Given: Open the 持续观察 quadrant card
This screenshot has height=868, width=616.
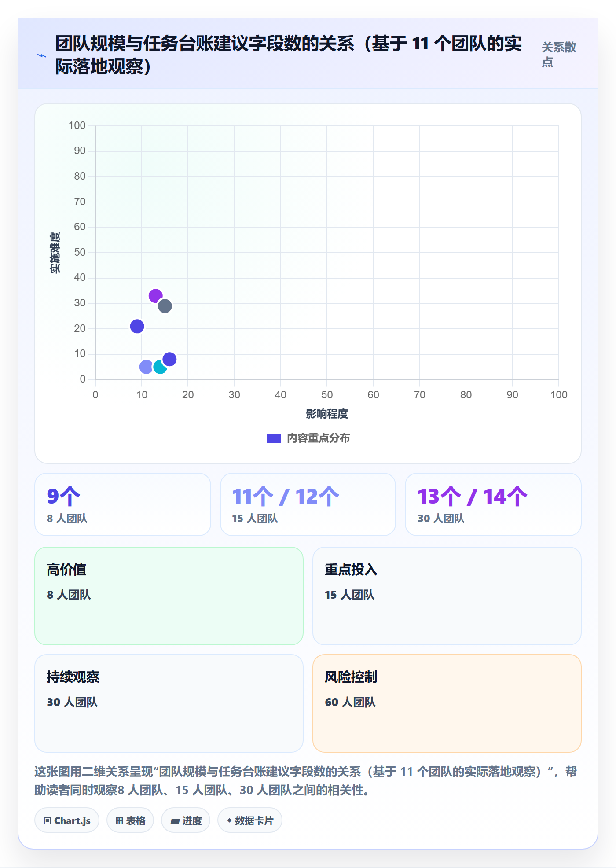Looking at the screenshot, I should coord(169,703).
